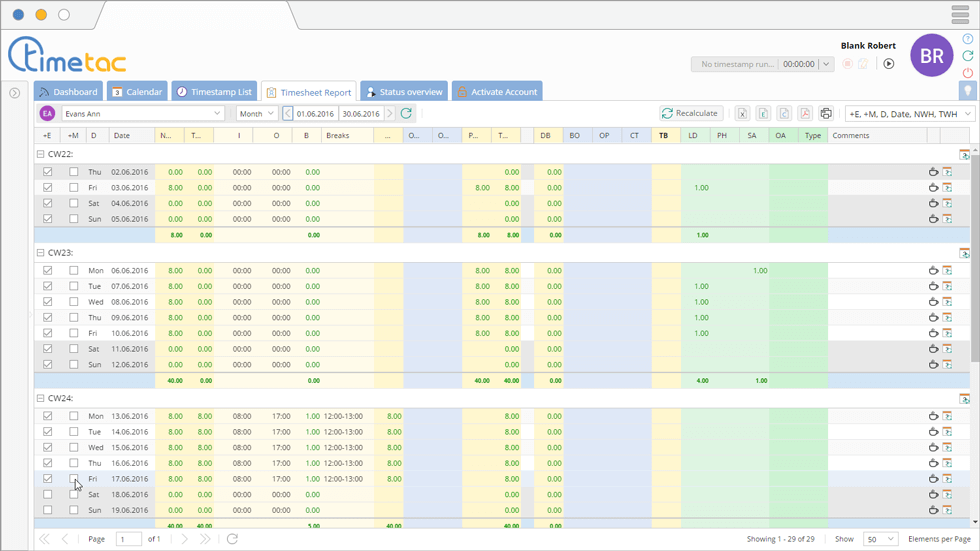This screenshot has height=551, width=980.
Task: Click the lightbulb tips icon
Action: click(x=967, y=91)
